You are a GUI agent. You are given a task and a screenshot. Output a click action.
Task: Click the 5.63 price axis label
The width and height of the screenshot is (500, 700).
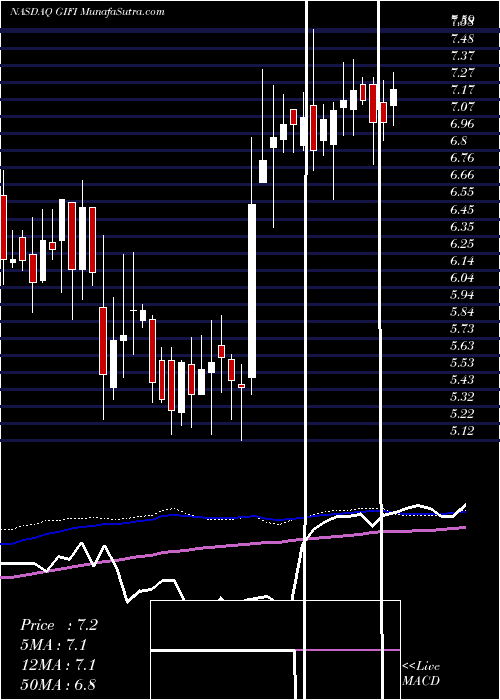(462, 346)
